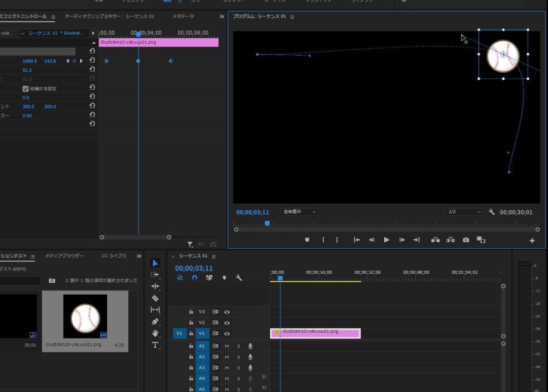Click the Export Frame camera icon
The width and height of the screenshot is (548, 392).
466,240
